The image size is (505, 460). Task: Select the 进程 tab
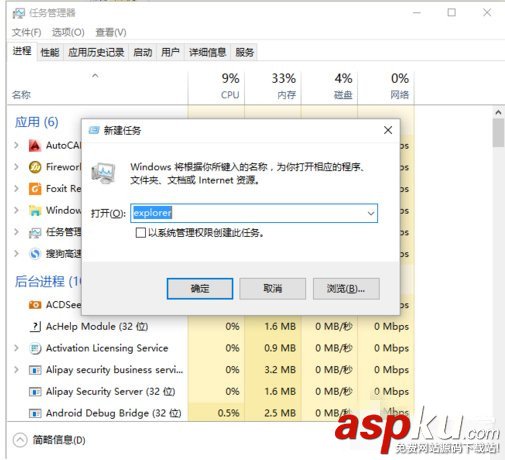pyautogui.click(x=22, y=51)
